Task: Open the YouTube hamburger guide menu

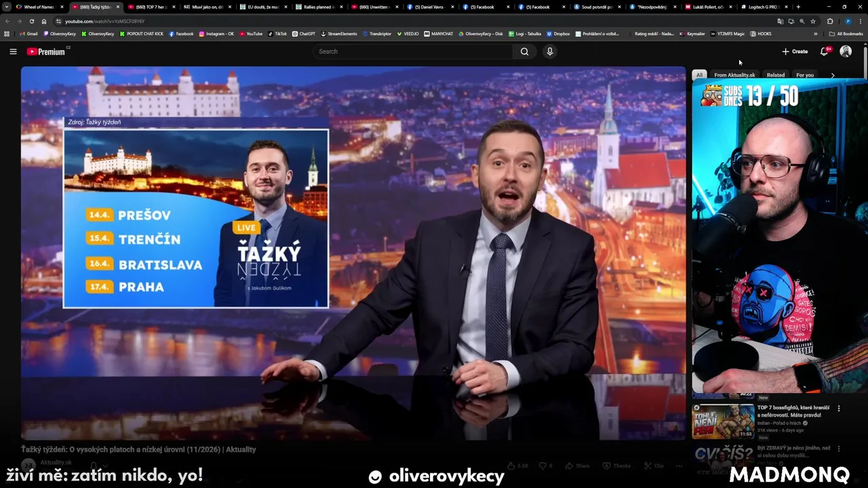Action: [13, 52]
